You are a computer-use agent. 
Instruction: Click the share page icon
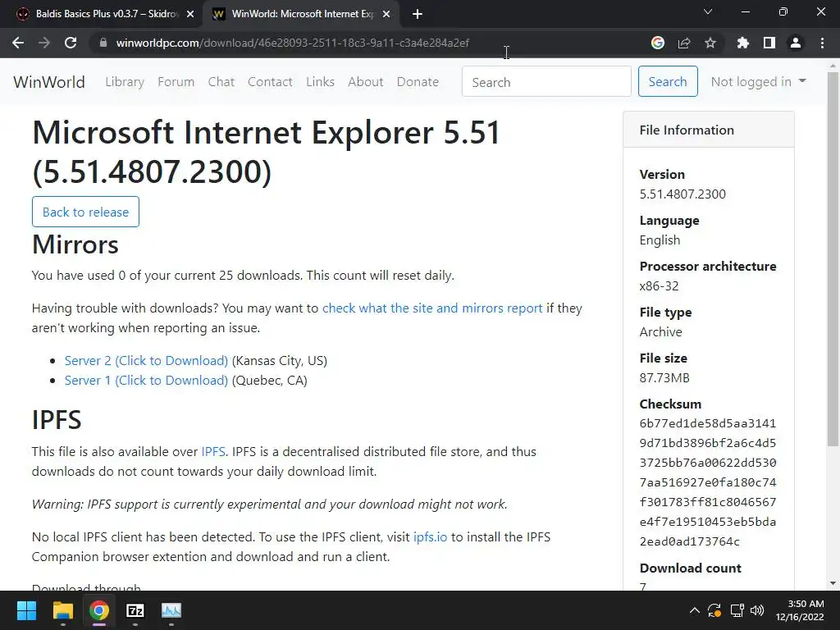(684, 43)
